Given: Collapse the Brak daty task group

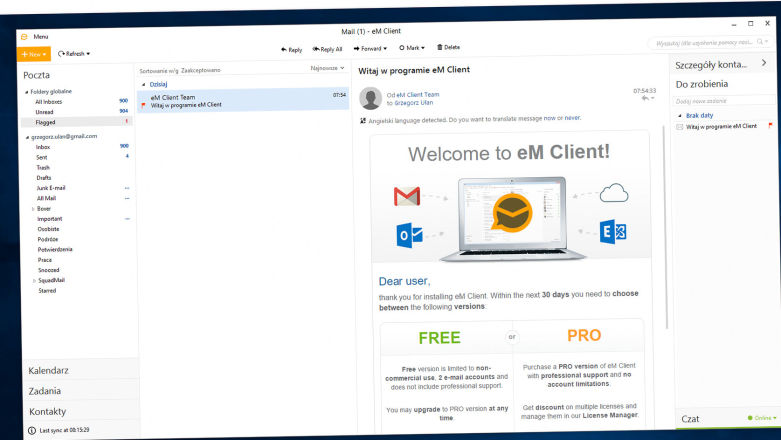Looking at the screenshot, I should coord(680,116).
